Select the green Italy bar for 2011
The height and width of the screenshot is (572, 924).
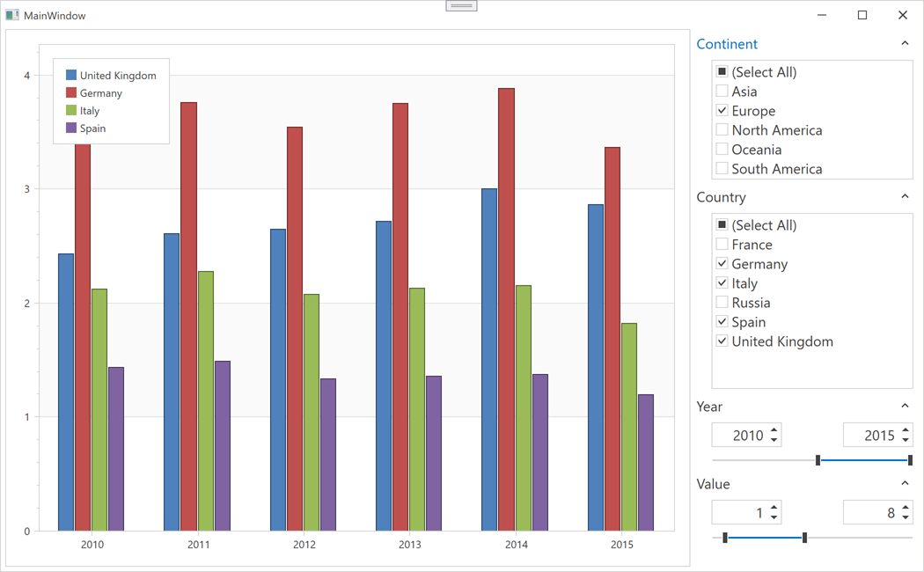tap(206, 401)
